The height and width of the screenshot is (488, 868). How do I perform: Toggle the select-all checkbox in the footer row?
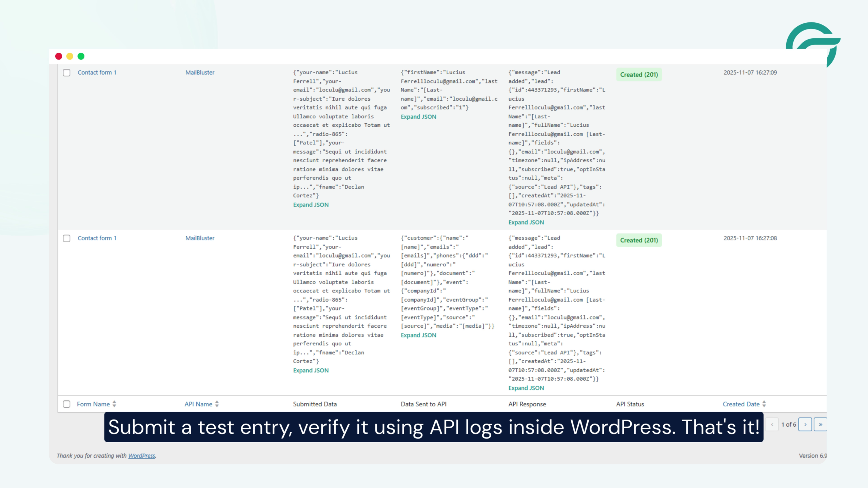pyautogui.click(x=66, y=404)
